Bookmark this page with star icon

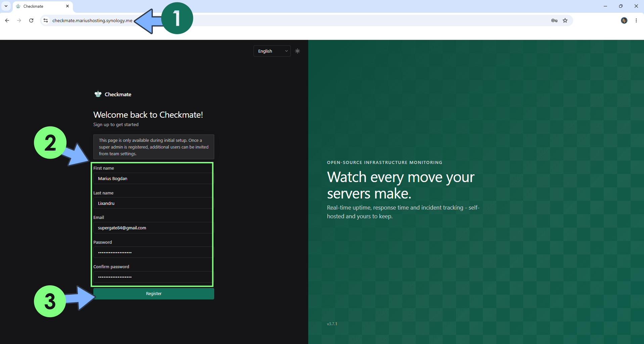(x=565, y=20)
